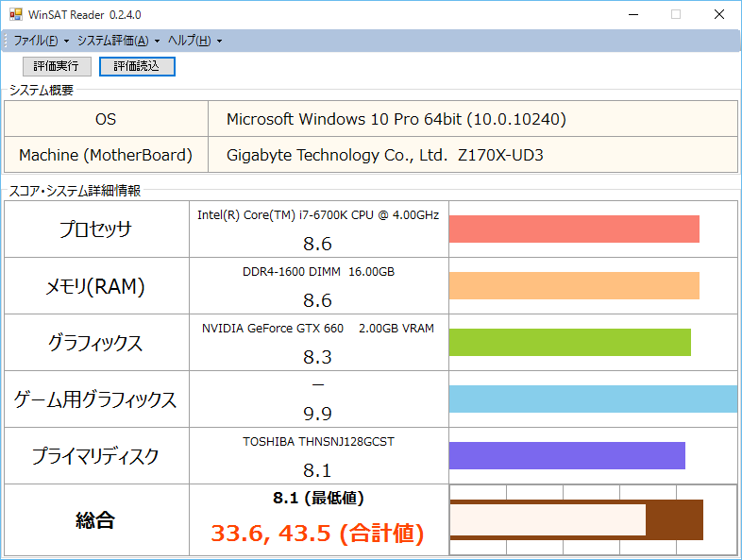Click the TOSHIBA THNSNJ128GCST text
The image size is (742, 560).
pyautogui.click(x=318, y=442)
